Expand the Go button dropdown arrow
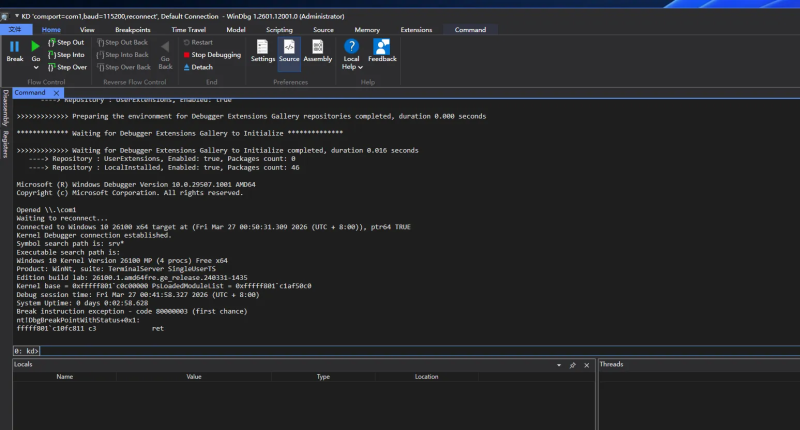Viewport: 800px width, 430px height. point(36,66)
